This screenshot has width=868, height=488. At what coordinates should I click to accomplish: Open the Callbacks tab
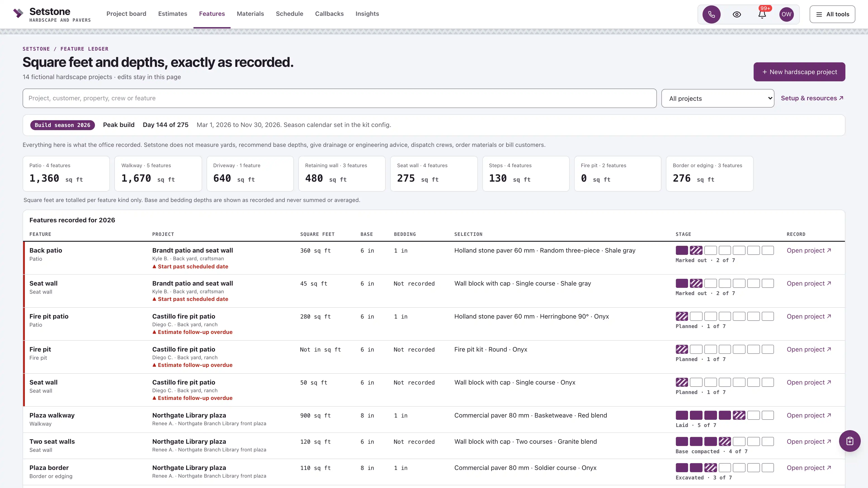pos(329,14)
